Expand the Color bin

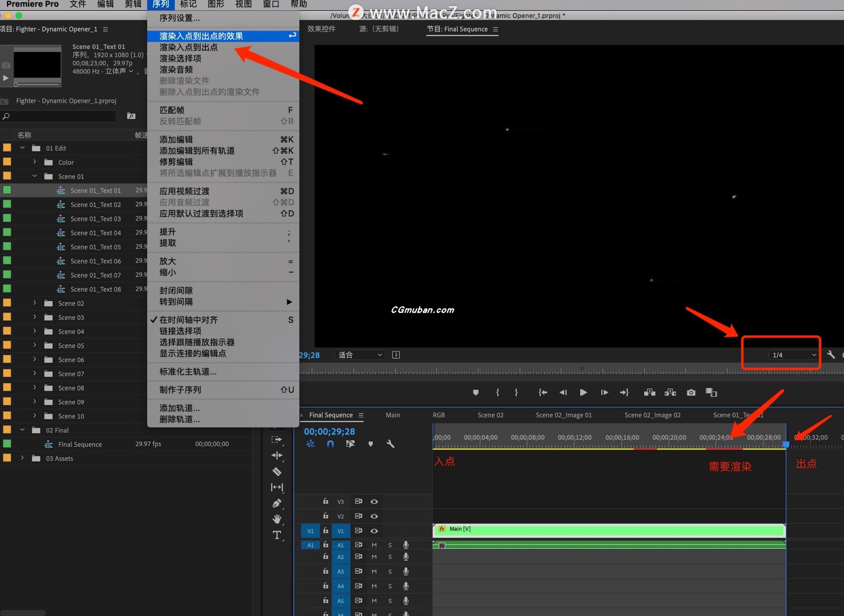(x=34, y=162)
